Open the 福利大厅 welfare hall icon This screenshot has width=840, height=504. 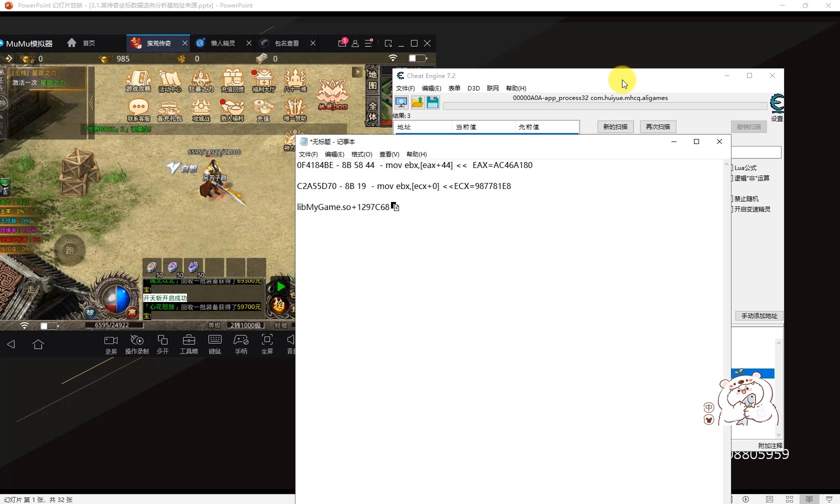tap(263, 81)
